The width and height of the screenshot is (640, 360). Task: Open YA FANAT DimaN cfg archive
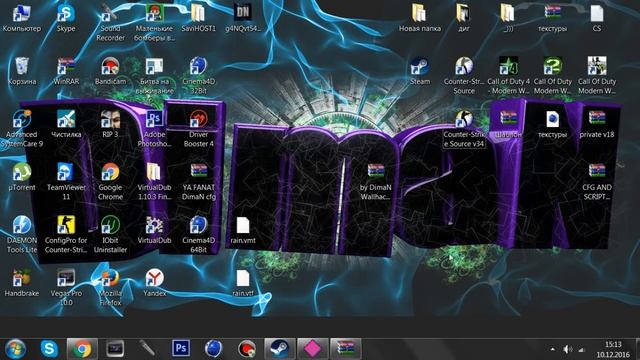198,182
